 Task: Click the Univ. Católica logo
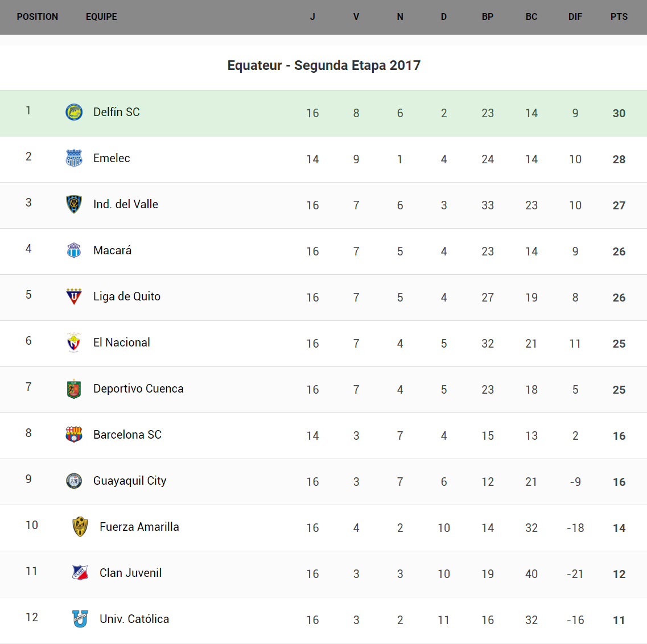coord(80,619)
